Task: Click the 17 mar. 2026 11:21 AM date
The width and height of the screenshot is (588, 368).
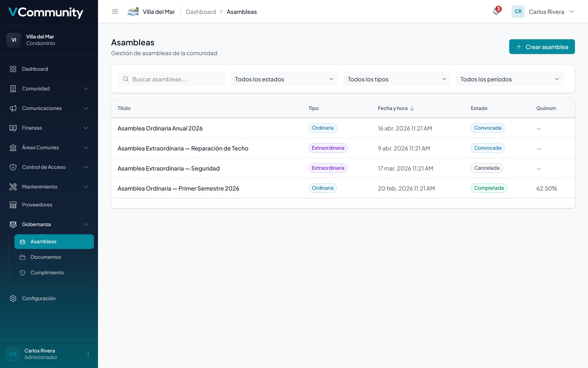Action: (x=405, y=168)
